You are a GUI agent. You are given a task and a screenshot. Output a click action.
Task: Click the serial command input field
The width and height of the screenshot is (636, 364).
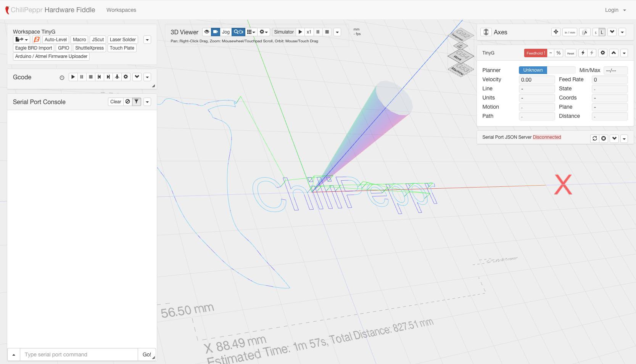[x=79, y=354]
